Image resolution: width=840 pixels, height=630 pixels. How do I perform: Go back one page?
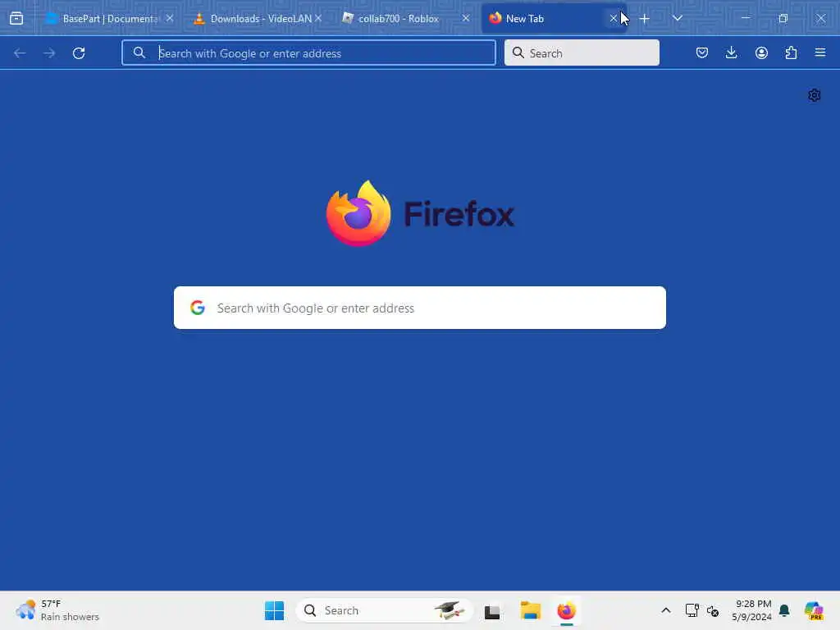(x=20, y=53)
